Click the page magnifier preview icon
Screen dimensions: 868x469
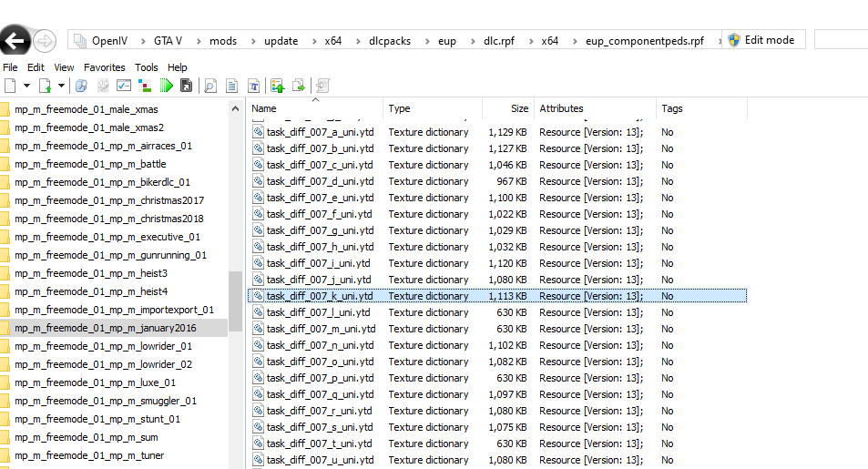tap(209, 86)
